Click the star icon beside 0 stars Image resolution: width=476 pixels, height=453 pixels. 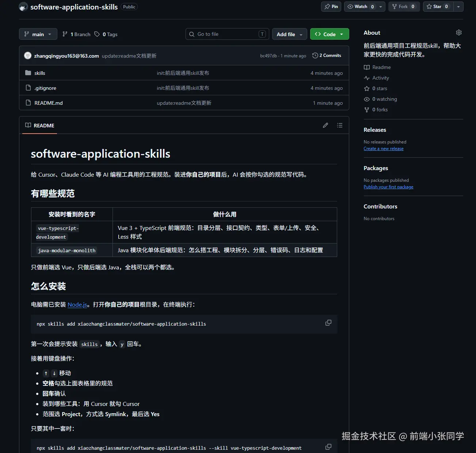pos(367,88)
